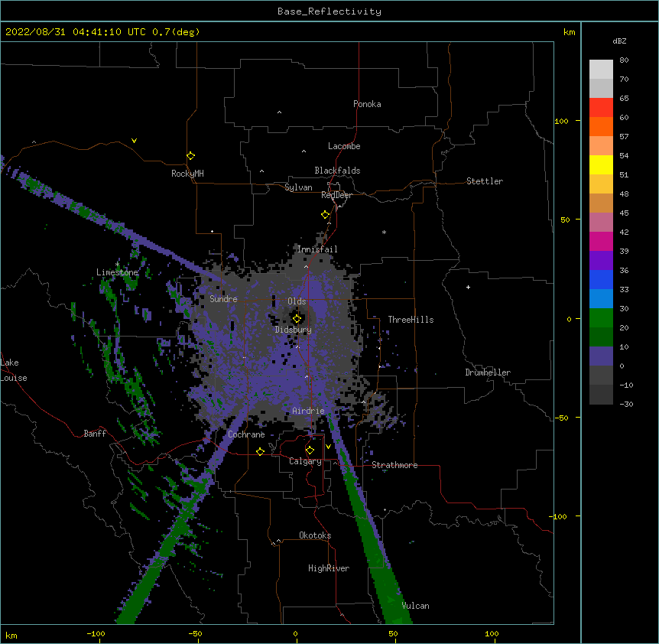Click the Limestone label

coord(117,272)
